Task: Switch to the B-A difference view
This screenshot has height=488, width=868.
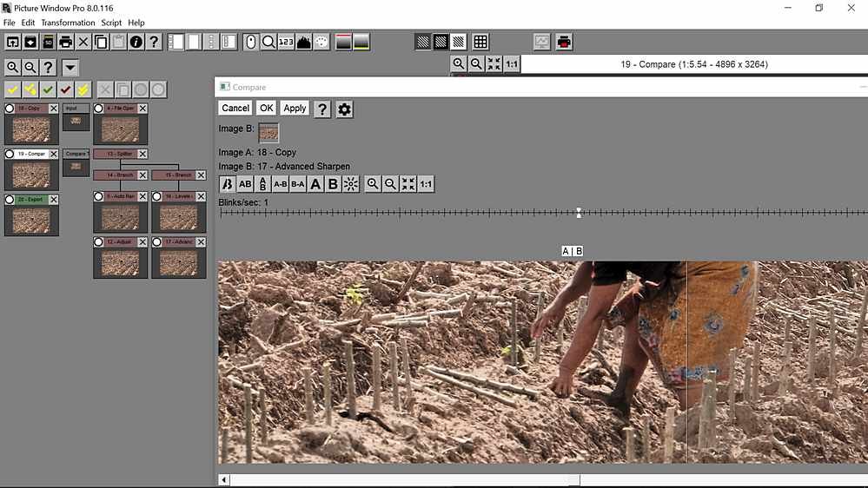Action: click(297, 184)
